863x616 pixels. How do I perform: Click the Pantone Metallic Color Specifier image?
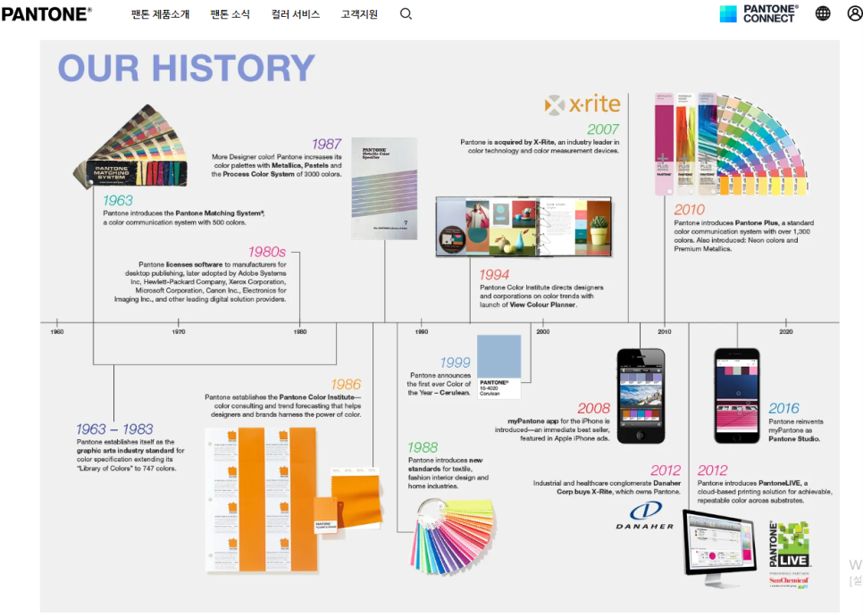[384, 188]
